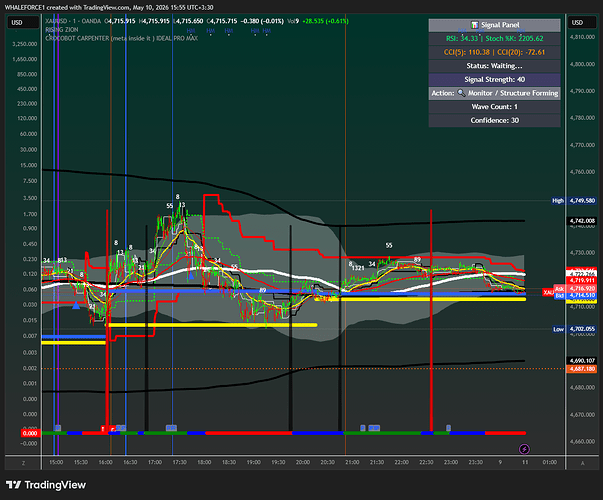The height and width of the screenshot is (500, 603).
Task: Click the 'WHALEFORCE1 created with TradingView.com' caption
Action: coord(66,7)
